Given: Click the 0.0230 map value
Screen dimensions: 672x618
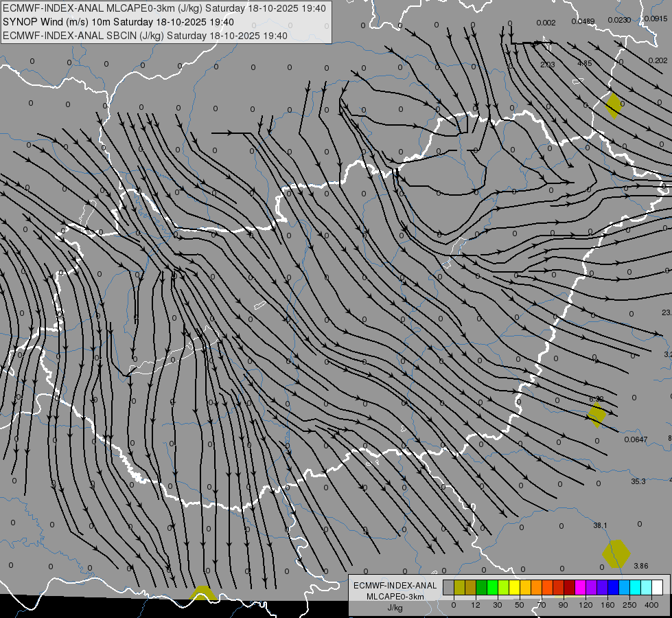Looking at the screenshot, I should pyautogui.click(x=619, y=20).
